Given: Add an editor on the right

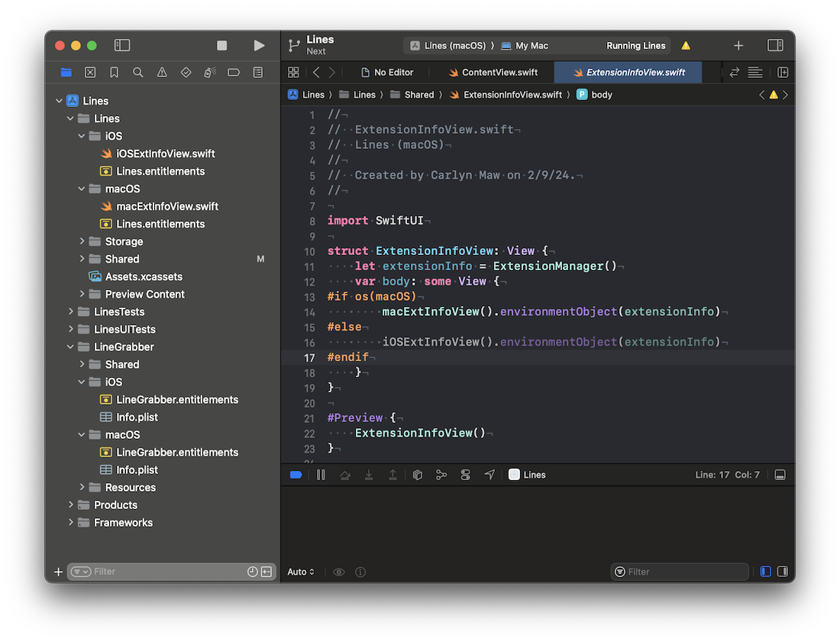Looking at the screenshot, I should tap(783, 73).
